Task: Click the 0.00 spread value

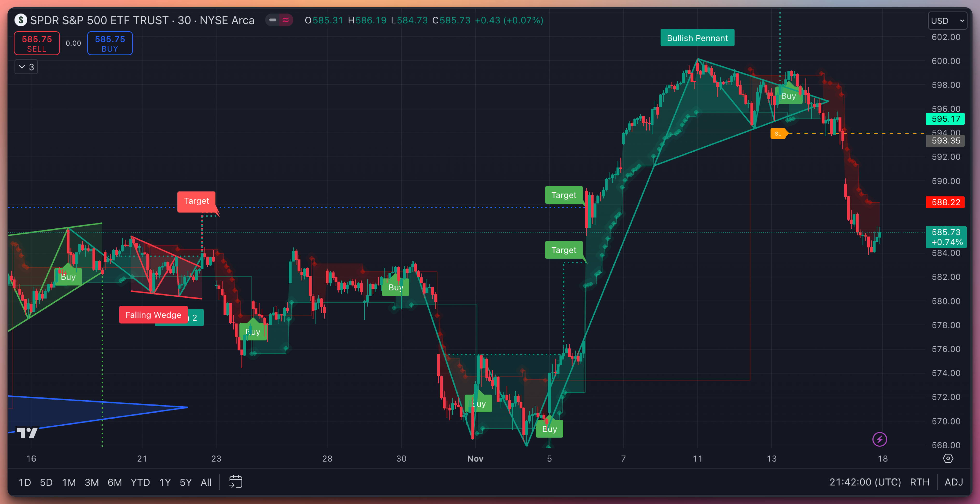Action: pyautogui.click(x=73, y=43)
